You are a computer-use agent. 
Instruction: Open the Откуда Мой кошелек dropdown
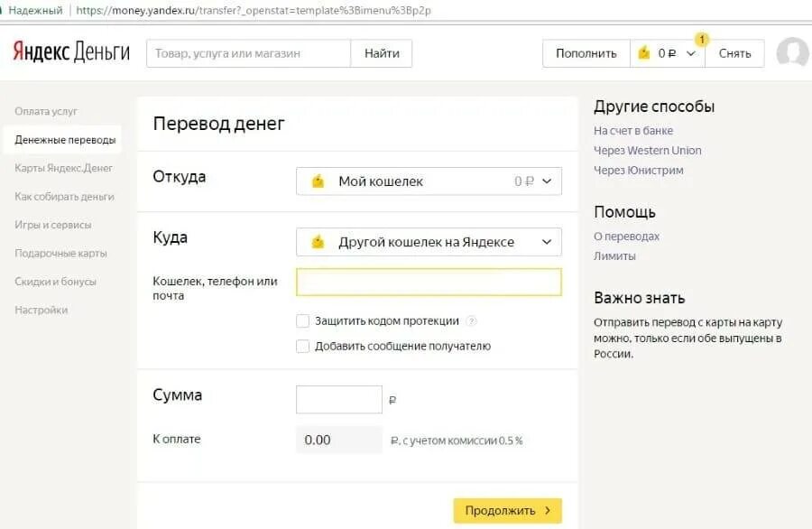point(429,181)
